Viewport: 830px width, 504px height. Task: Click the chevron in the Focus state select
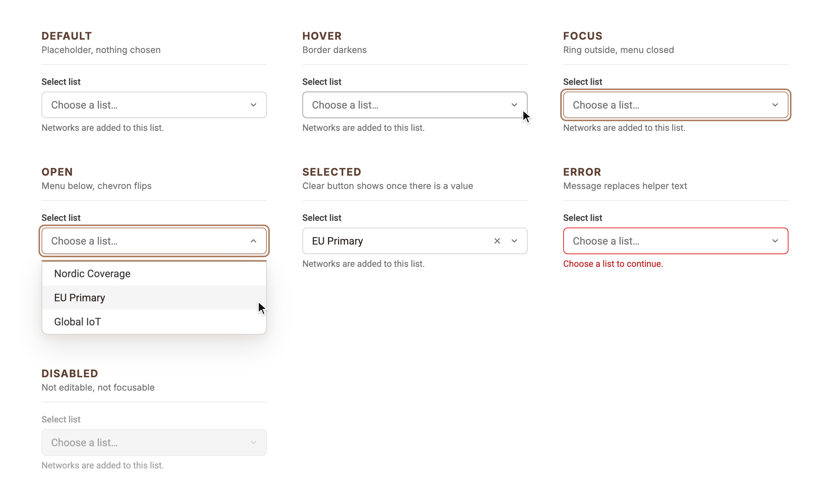pos(775,105)
